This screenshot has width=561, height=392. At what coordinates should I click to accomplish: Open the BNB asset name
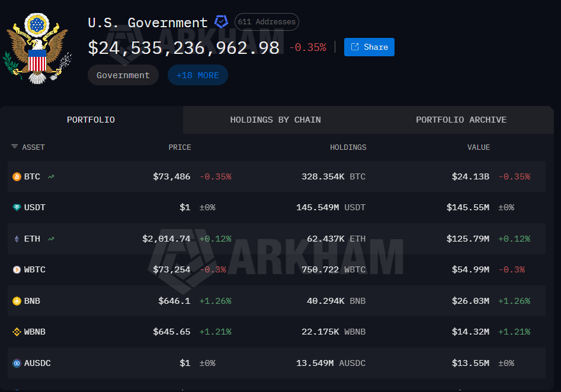point(32,301)
